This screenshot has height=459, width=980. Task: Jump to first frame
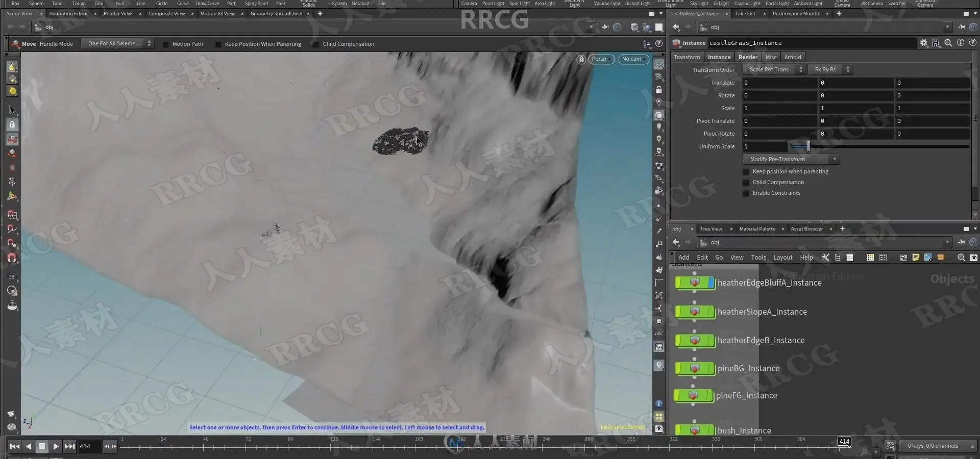[x=15, y=446]
